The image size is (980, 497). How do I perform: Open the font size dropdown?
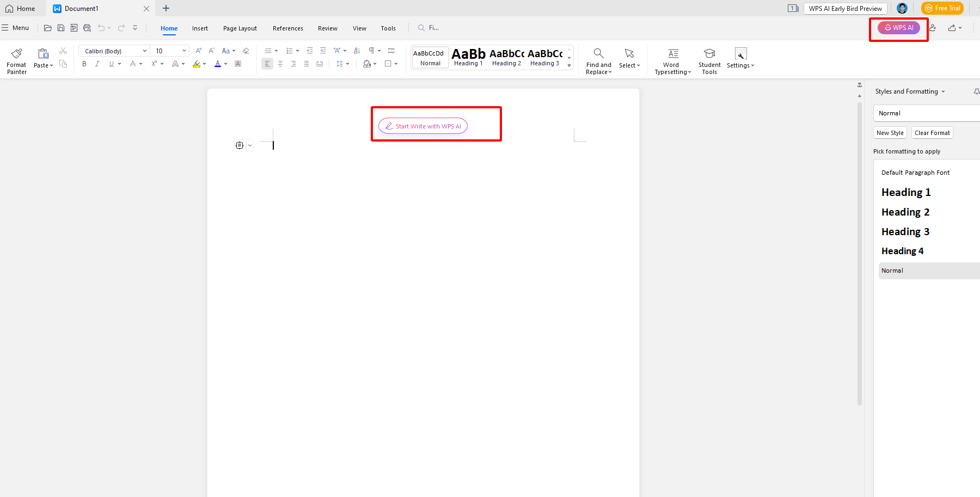[x=183, y=50]
